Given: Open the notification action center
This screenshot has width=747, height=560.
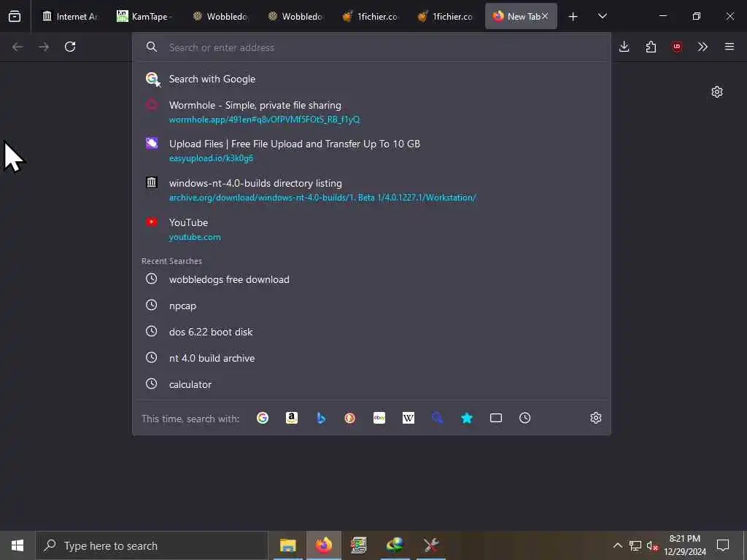Looking at the screenshot, I should click(x=723, y=545).
